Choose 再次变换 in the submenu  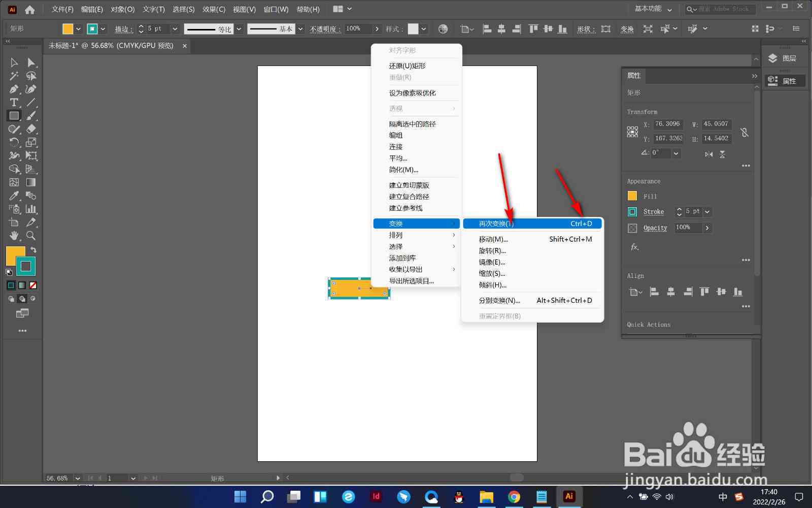[532, 224]
